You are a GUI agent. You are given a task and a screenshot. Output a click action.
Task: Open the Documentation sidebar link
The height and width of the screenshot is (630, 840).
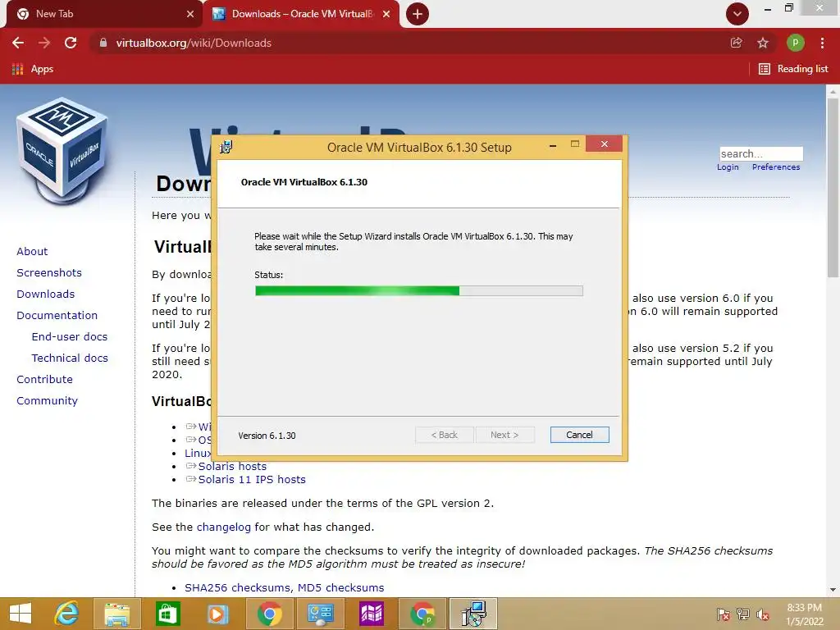pyautogui.click(x=57, y=316)
